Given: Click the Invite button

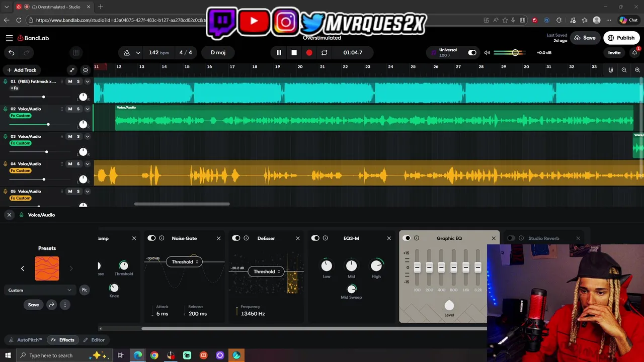Looking at the screenshot, I should point(614,52).
